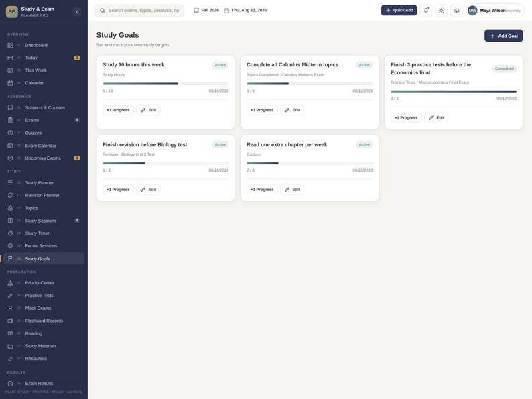
Task: Click the Quizzes question icon
Action: (x=10, y=133)
